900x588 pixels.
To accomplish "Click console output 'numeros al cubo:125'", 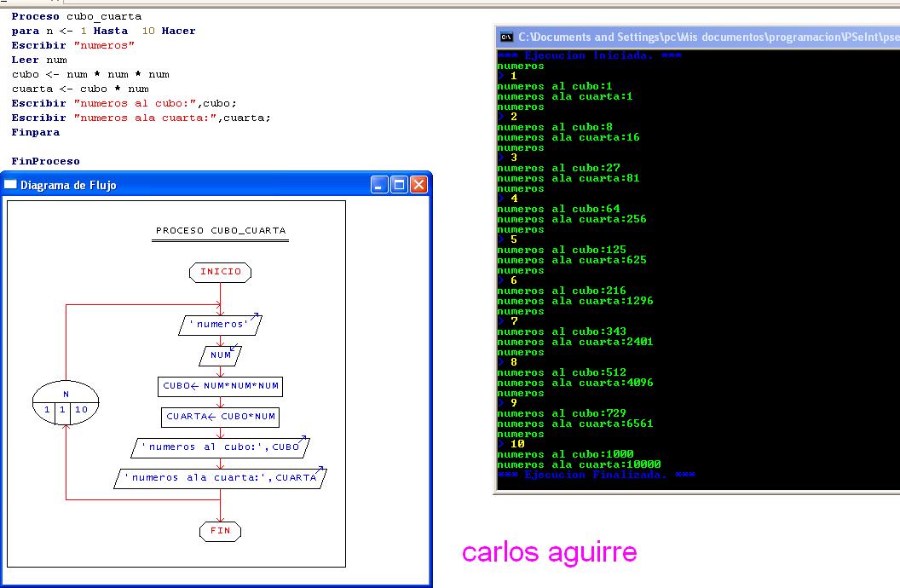I will coord(562,251).
